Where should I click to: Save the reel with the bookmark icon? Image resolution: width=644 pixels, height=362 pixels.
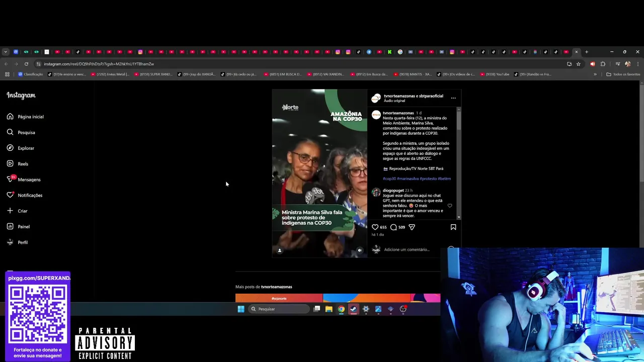[x=453, y=227]
